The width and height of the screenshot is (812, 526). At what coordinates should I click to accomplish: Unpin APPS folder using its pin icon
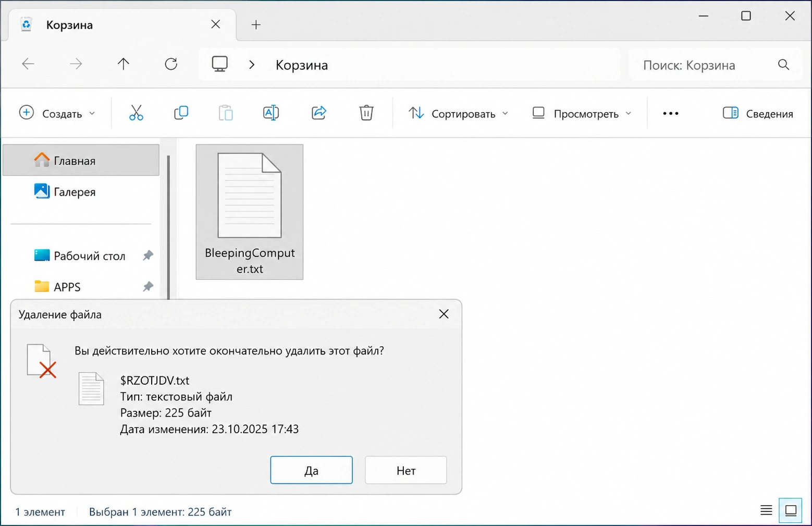[x=148, y=287]
